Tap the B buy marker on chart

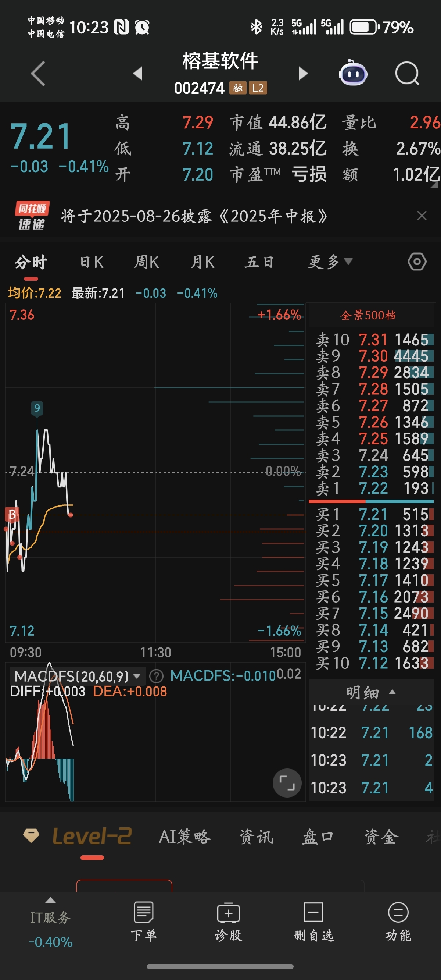[x=12, y=514]
